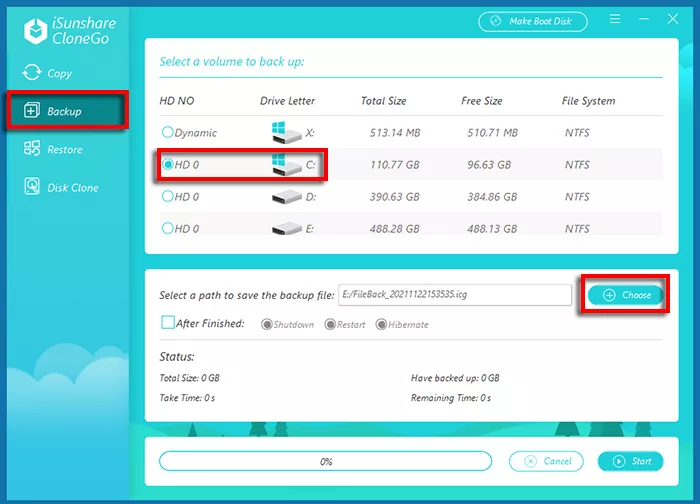Click the Cancel button

(x=546, y=461)
